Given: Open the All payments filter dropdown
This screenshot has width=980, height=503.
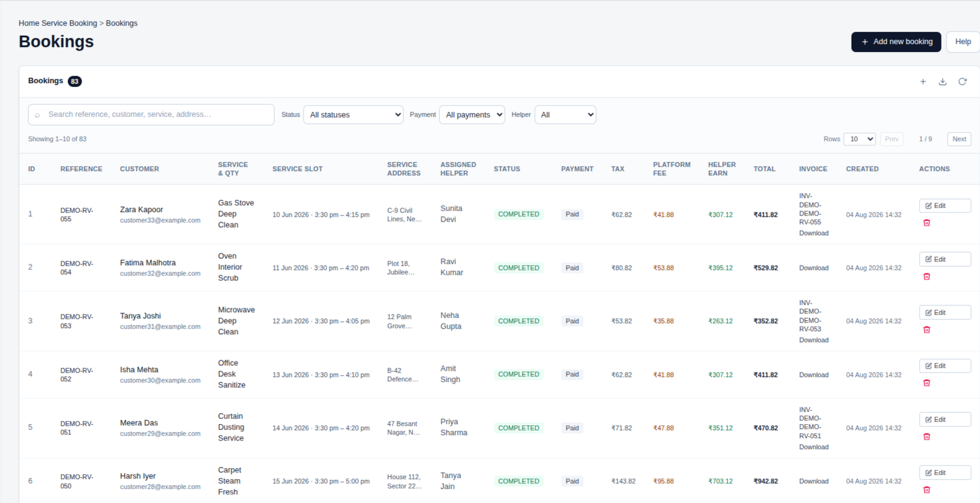Looking at the screenshot, I should point(472,114).
